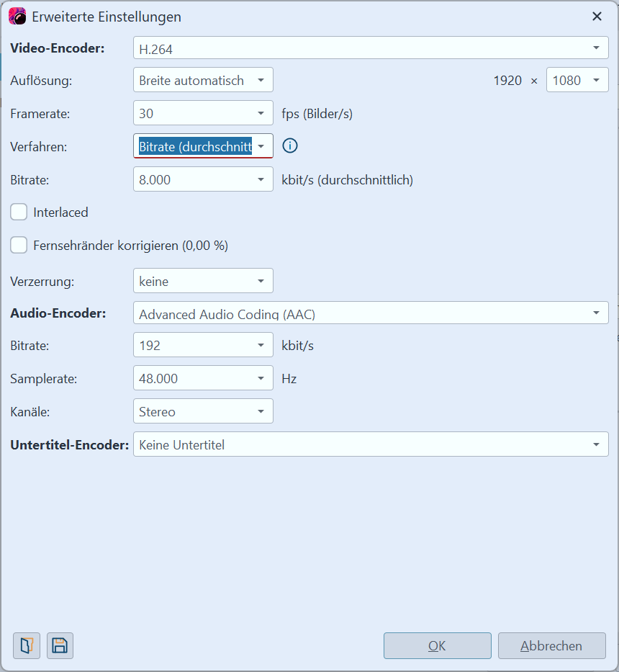Enable the Interlaced checkbox

click(19, 212)
